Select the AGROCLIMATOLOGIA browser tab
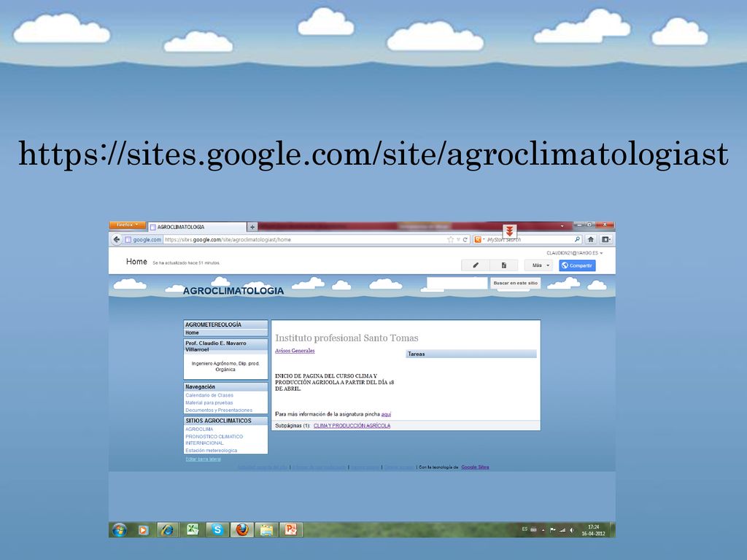The height and width of the screenshot is (560, 747). (197, 227)
